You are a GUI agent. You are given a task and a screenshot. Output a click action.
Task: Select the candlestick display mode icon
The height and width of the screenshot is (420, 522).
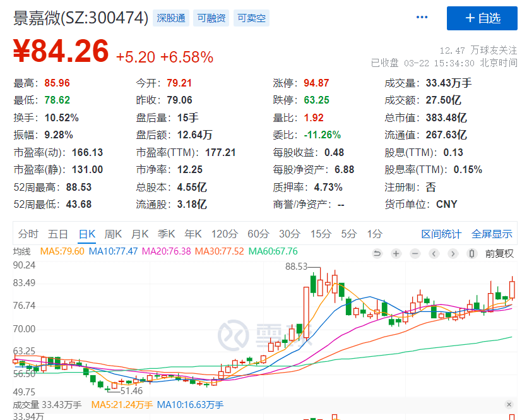(470, 253)
